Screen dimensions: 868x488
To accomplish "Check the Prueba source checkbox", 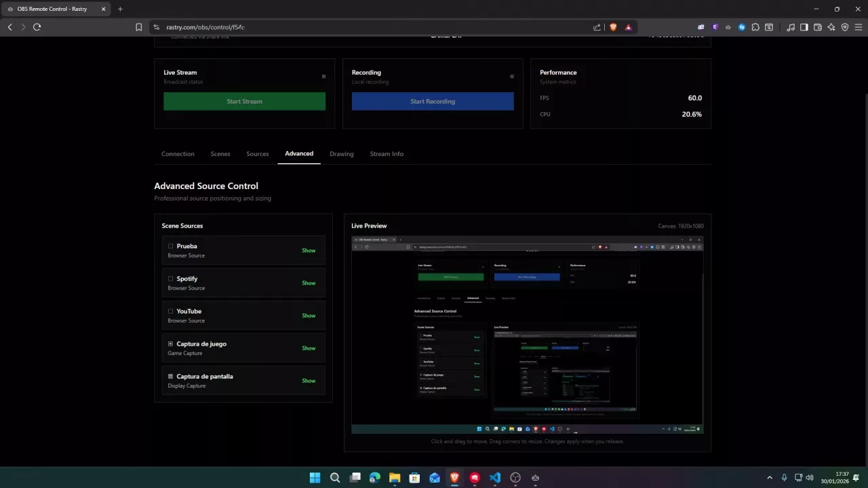I will pyautogui.click(x=171, y=246).
